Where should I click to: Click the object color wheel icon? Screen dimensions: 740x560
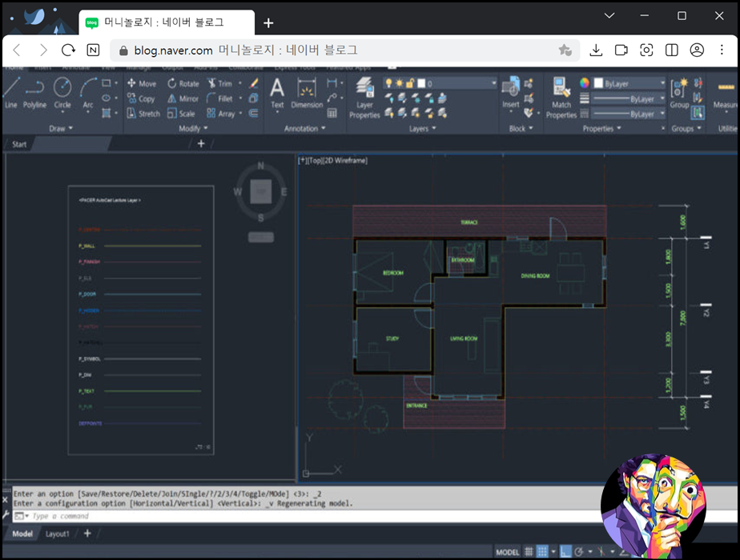point(585,83)
